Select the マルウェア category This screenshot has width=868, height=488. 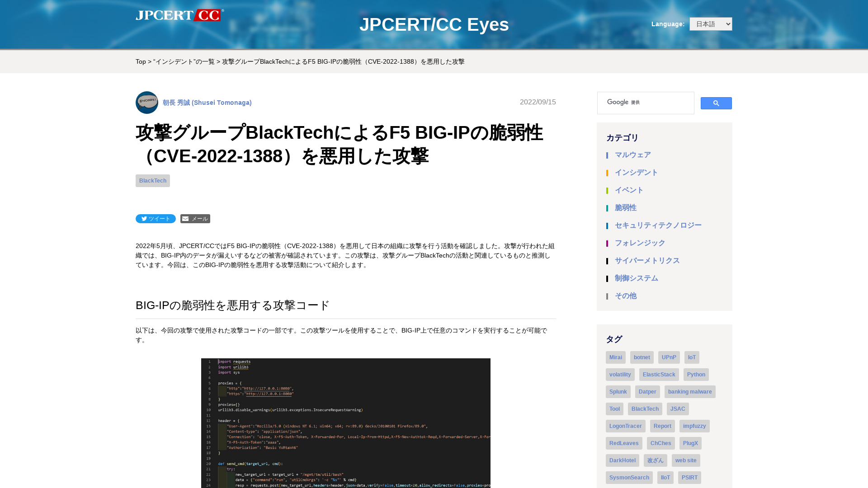coord(632,155)
